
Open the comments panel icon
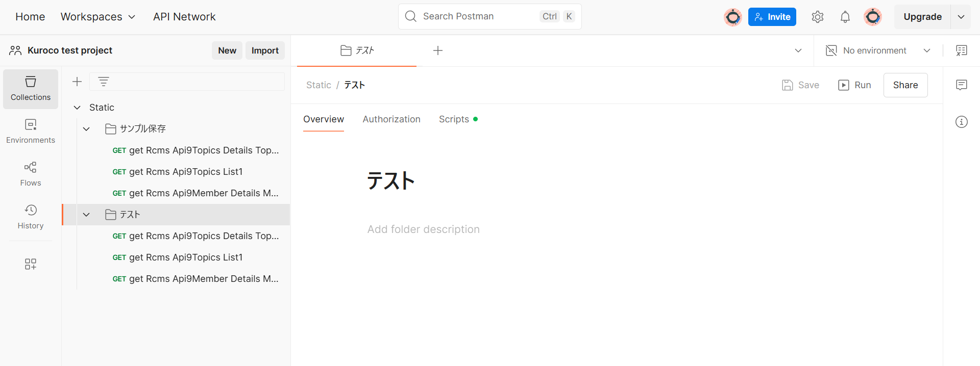pyautogui.click(x=962, y=85)
